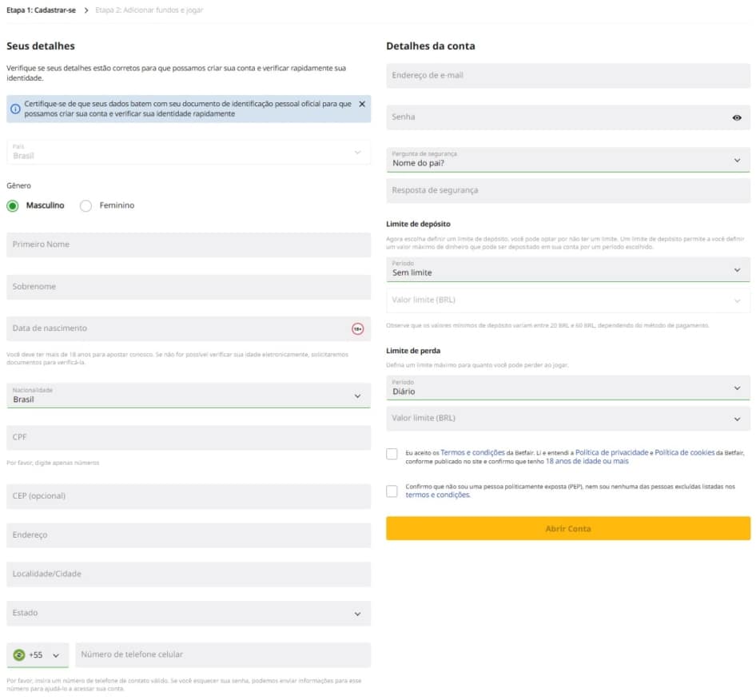Select Etapa 2: Adicionar fundos e jogar step
Image resolution: width=756 pixels, height=700 pixels.
pyautogui.click(x=149, y=10)
